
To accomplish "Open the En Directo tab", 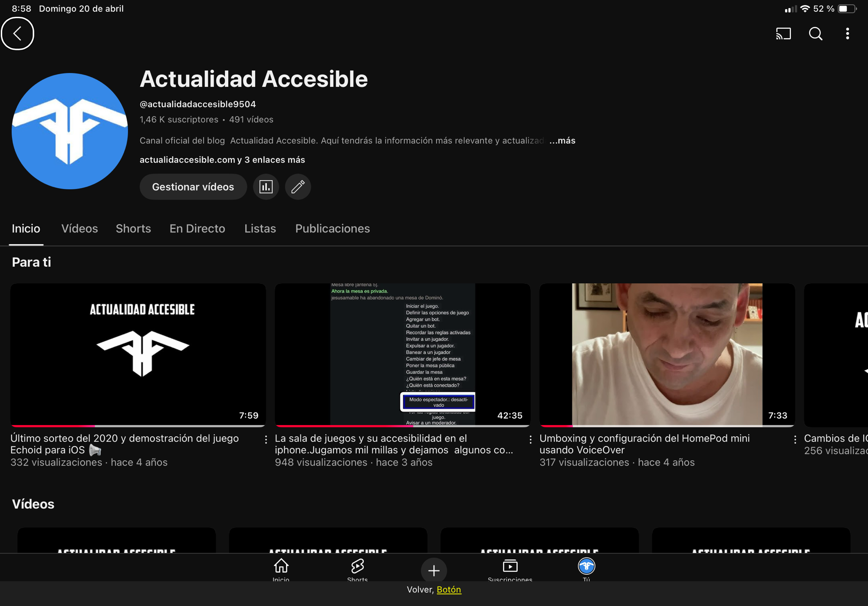I will 197,229.
